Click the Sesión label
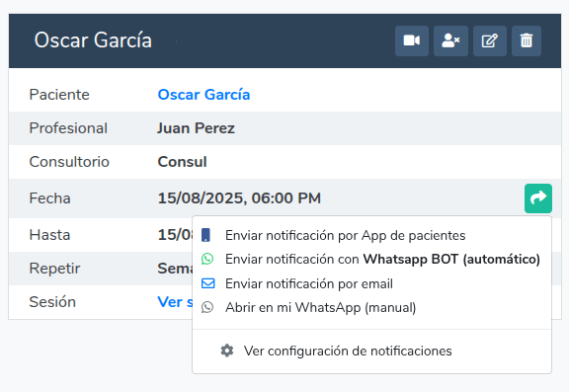The width and height of the screenshot is (569, 392). [x=52, y=302]
